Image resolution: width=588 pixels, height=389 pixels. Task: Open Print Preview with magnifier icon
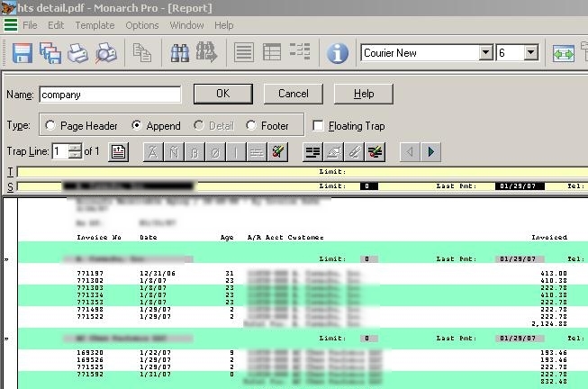pos(105,54)
